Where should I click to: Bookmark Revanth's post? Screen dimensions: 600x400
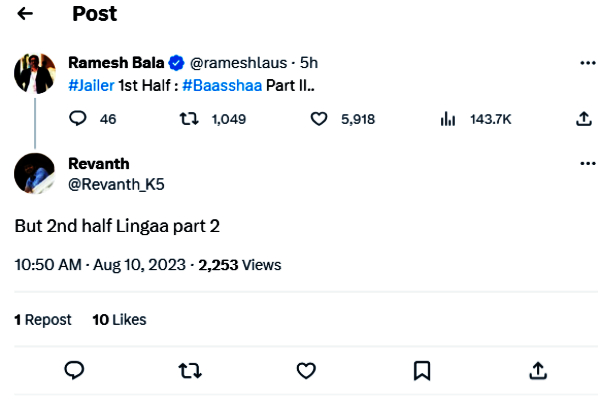(422, 370)
